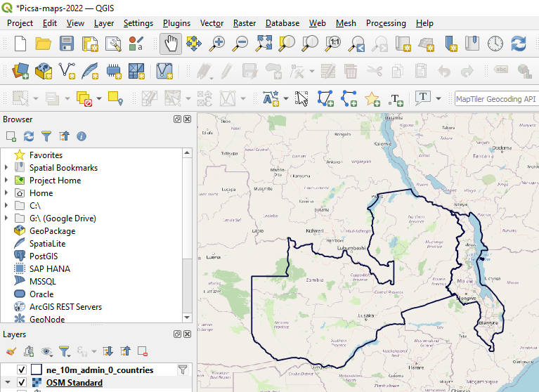
Task: Open the Vector menu
Action: (212, 23)
